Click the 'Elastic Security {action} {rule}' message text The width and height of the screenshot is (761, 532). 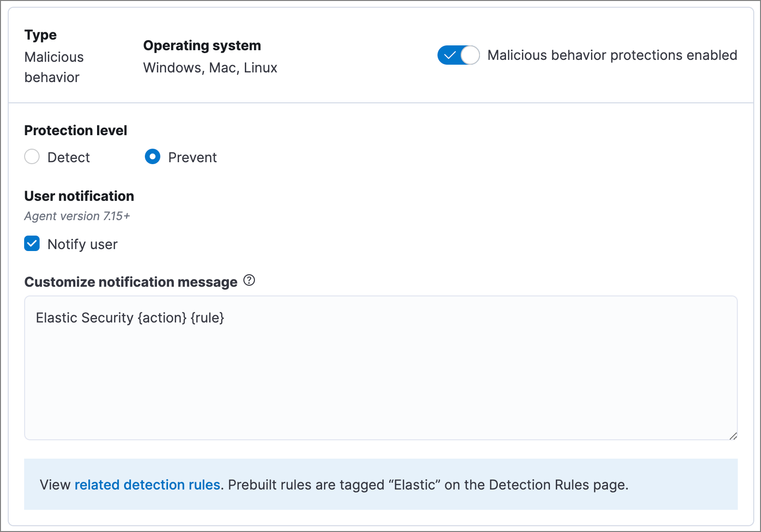tap(130, 318)
